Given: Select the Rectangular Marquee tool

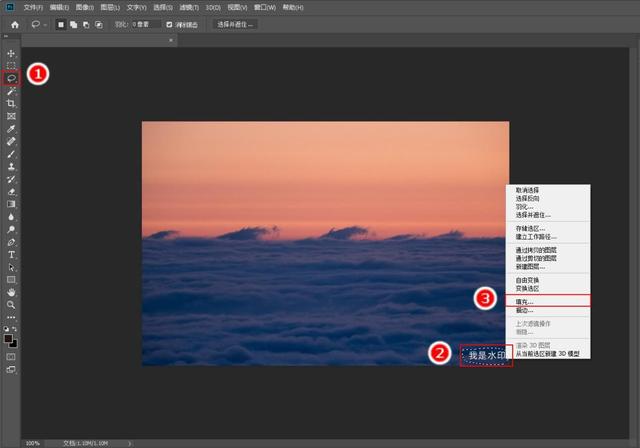Looking at the screenshot, I should (x=11, y=66).
